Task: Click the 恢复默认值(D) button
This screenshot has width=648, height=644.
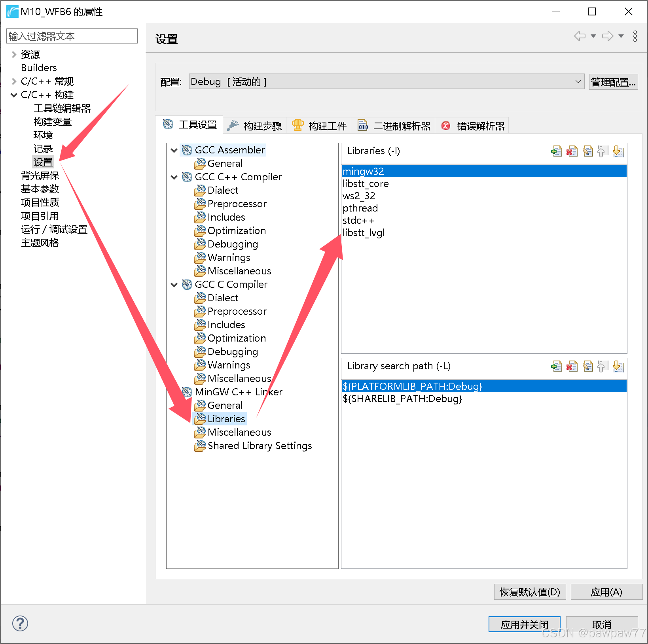Action: coord(530,592)
